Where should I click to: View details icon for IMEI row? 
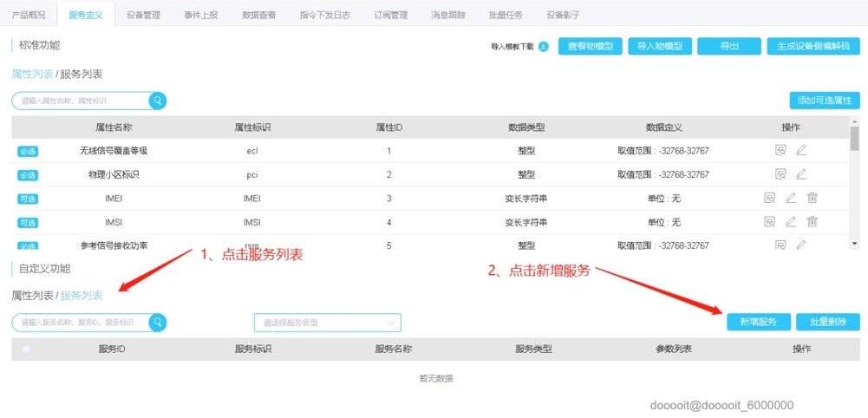(769, 198)
